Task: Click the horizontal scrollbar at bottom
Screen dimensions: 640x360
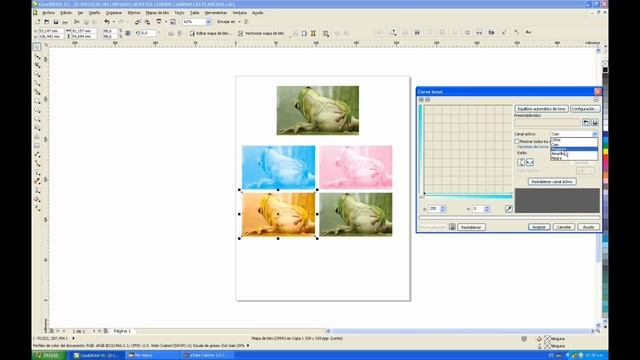Action: [x=460, y=331]
